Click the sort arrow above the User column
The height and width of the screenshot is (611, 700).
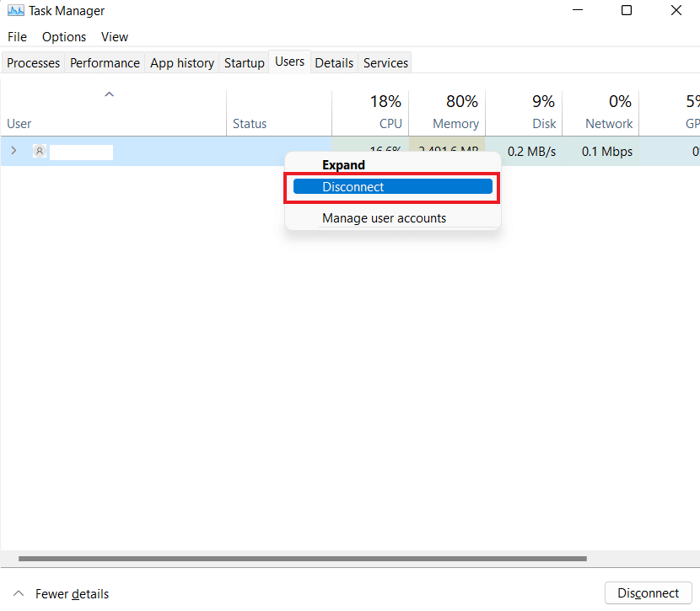[x=110, y=94]
